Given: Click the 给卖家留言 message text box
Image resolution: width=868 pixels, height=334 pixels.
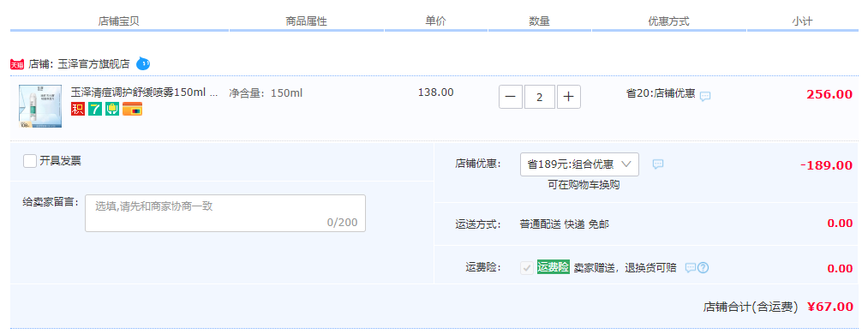Looking at the screenshot, I should 225,213.
